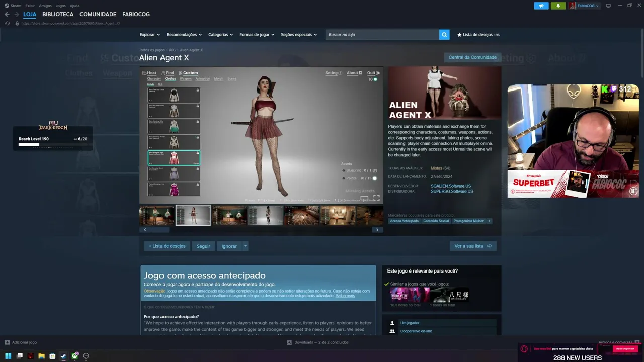Select the Acesso Antecipado tag

click(404, 221)
